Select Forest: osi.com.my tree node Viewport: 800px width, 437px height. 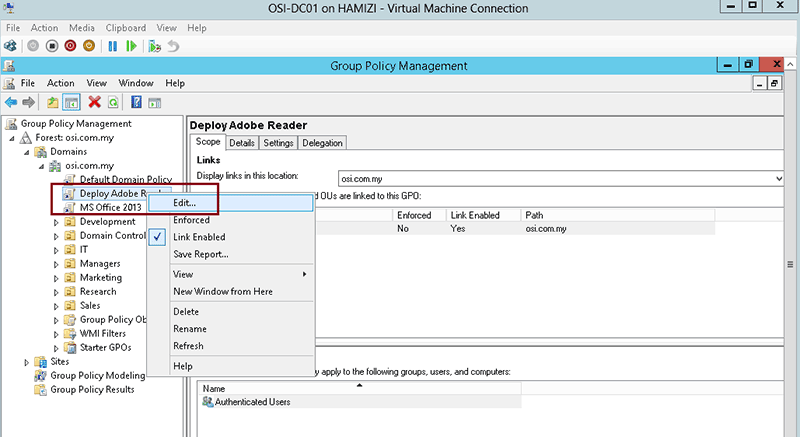pyautogui.click(x=74, y=138)
